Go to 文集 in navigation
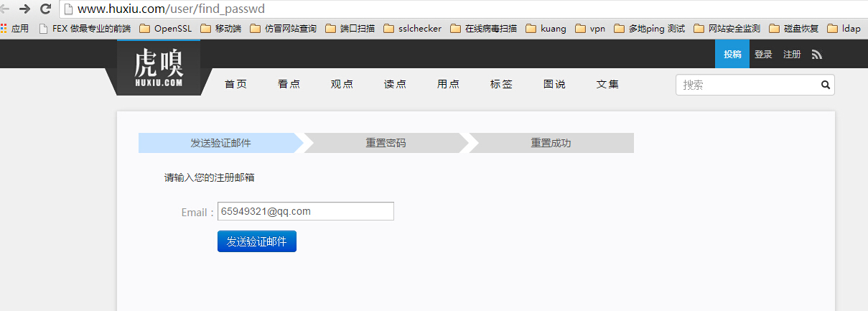Viewport: 868px width, 311px height. (607, 84)
